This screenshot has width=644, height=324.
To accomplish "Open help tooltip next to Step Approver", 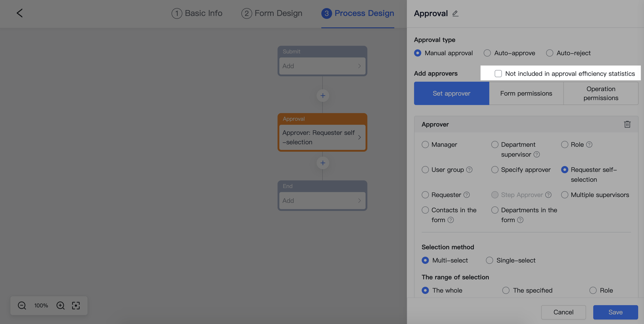I will (x=548, y=195).
